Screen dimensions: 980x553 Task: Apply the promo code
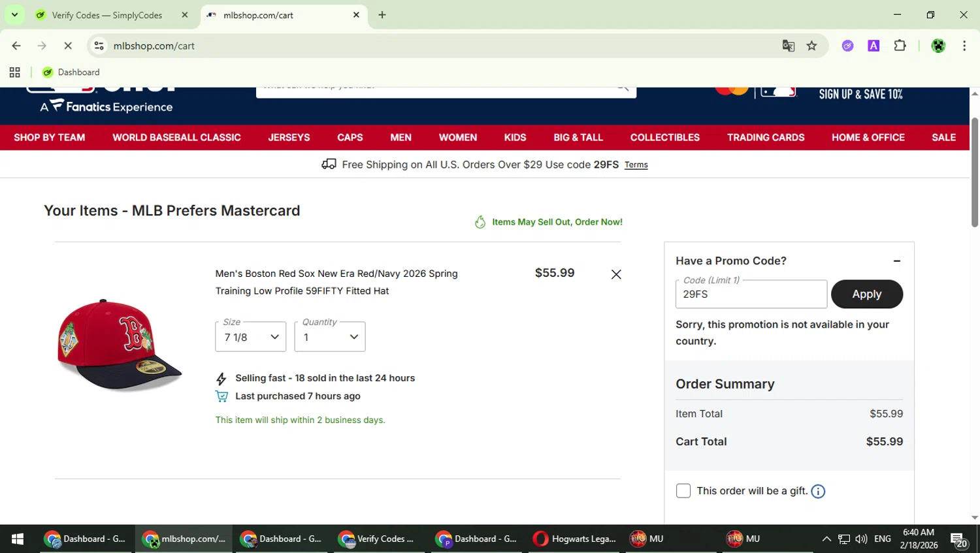point(867,294)
